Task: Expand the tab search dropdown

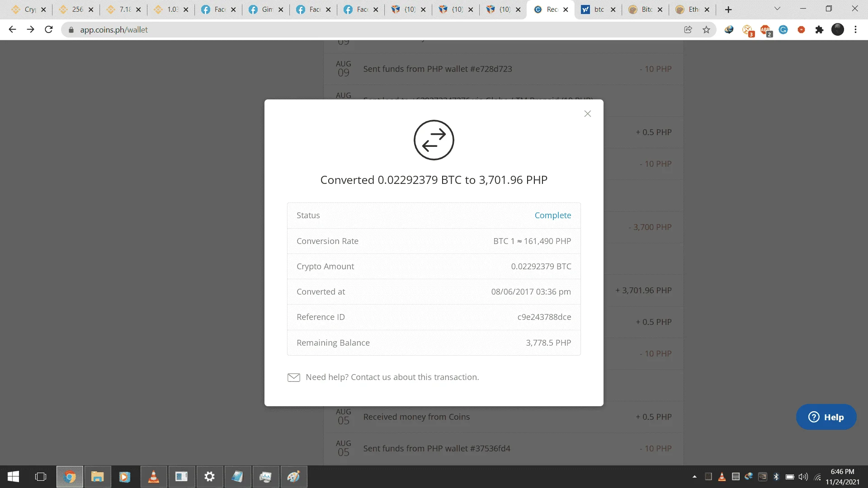Action: click(778, 9)
